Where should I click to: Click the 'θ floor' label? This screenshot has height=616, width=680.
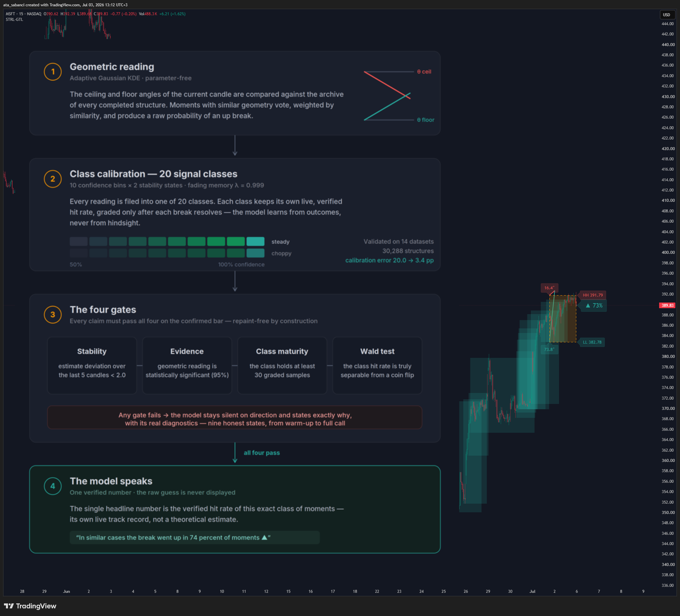[426, 120]
